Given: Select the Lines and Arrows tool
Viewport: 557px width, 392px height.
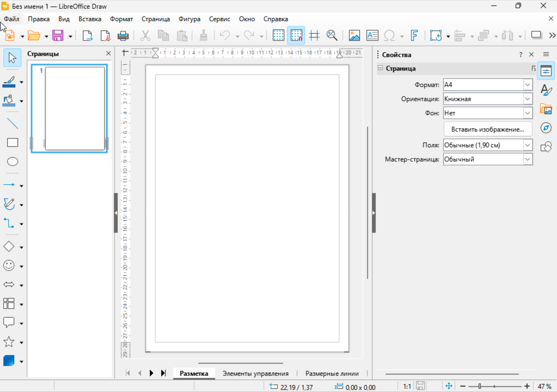Looking at the screenshot, I should pos(9,185).
